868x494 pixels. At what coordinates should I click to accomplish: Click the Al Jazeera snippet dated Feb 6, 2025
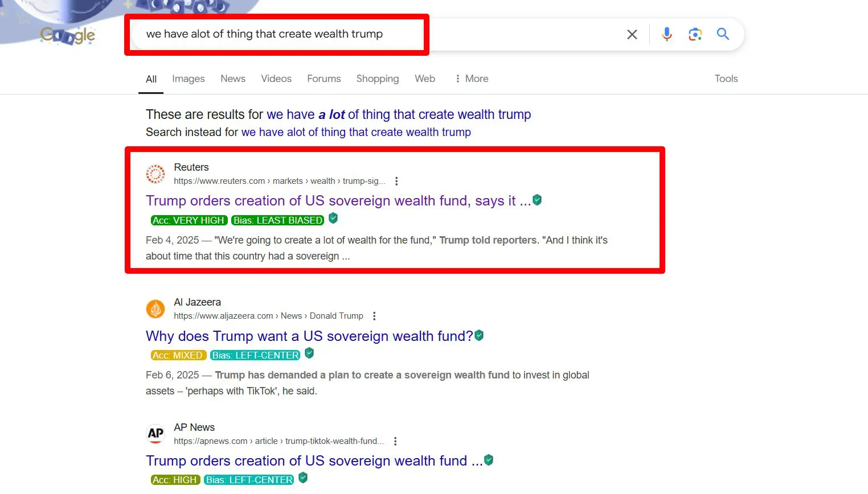[367, 383]
